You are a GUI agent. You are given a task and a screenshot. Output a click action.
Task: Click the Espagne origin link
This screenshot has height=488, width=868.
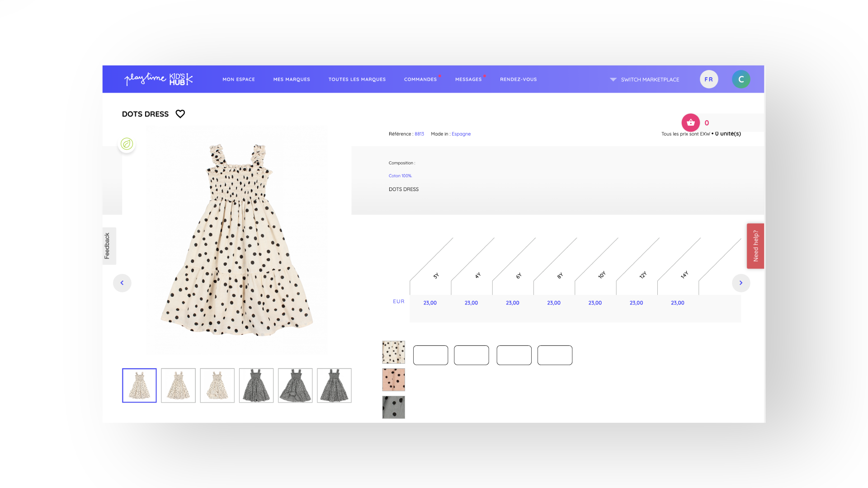coord(461,134)
